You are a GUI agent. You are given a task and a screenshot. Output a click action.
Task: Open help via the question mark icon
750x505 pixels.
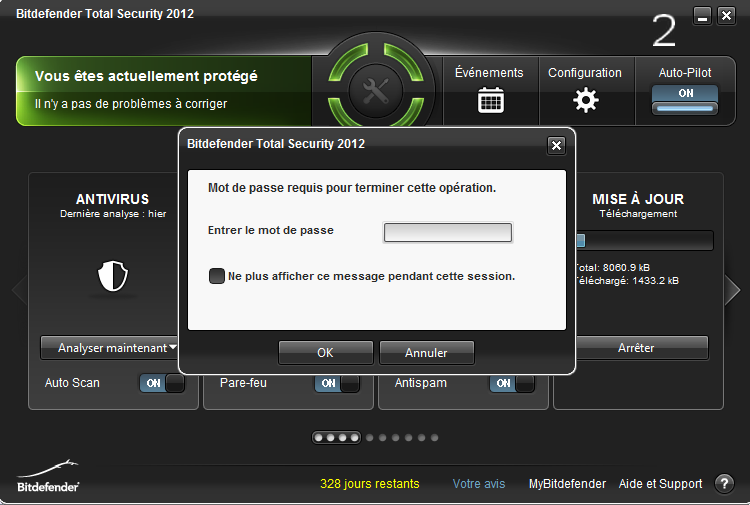click(x=724, y=483)
